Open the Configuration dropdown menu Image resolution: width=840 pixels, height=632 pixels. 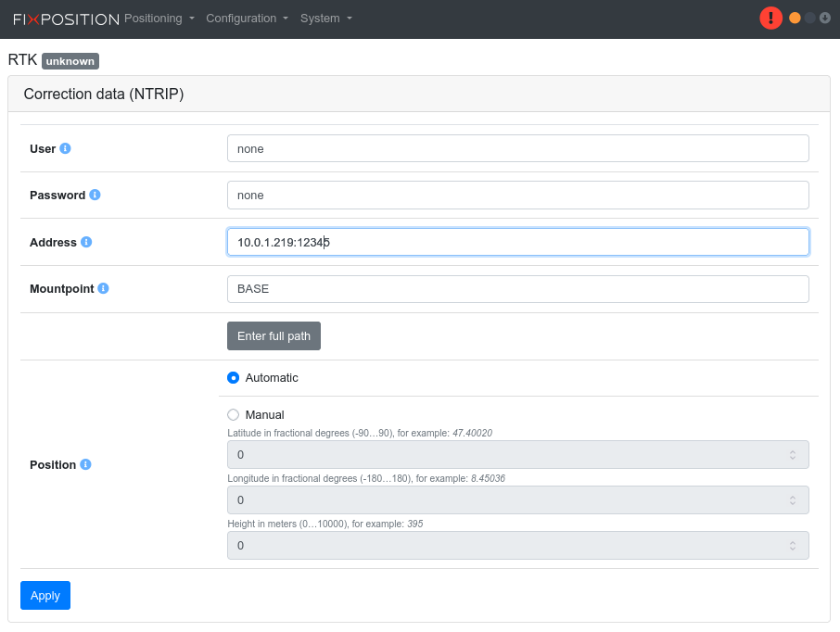click(248, 19)
